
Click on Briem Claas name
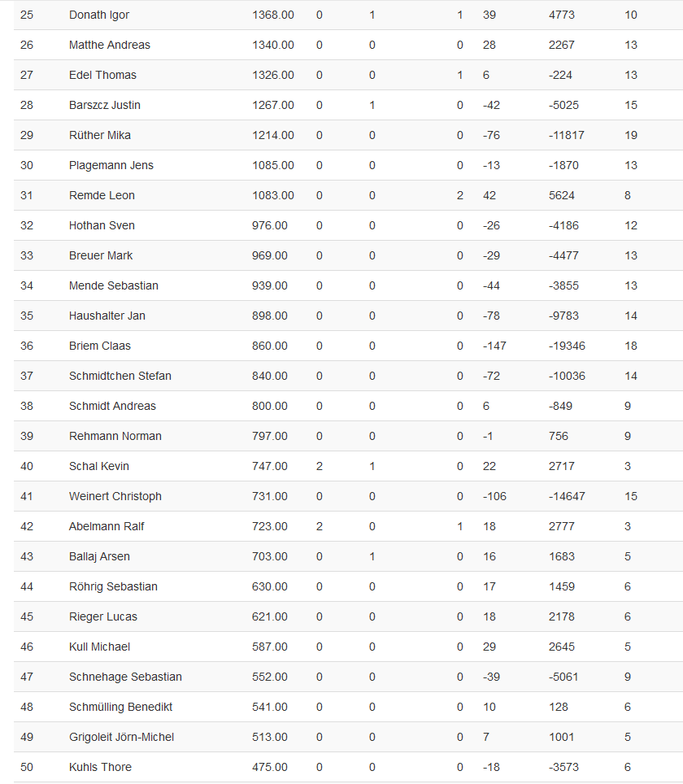pyautogui.click(x=100, y=346)
